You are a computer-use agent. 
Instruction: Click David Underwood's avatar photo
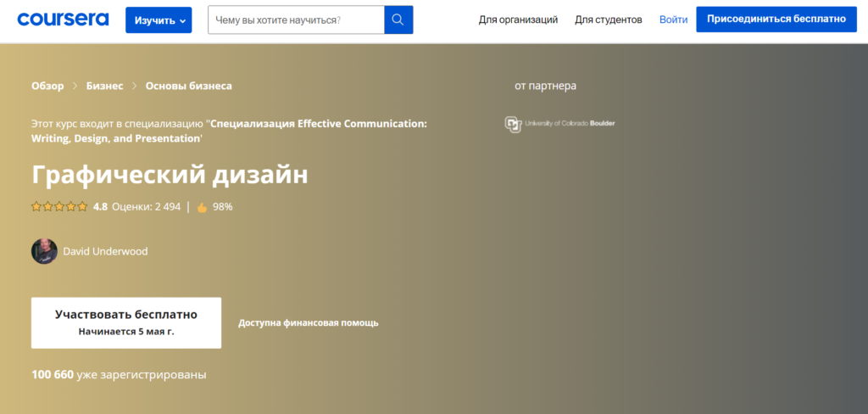44,251
